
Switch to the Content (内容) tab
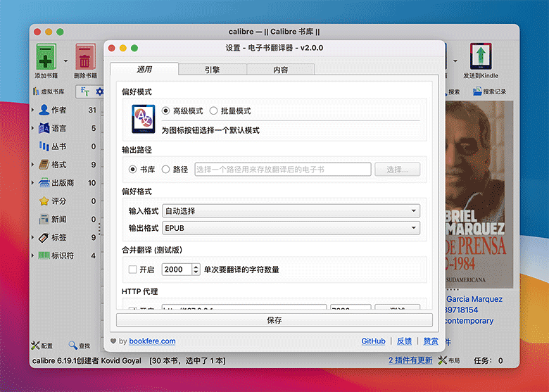281,70
